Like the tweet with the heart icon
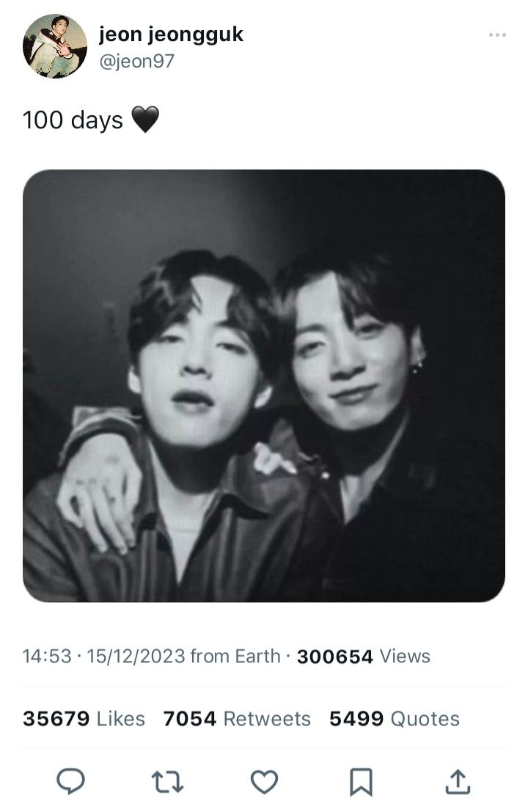528x812 pixels. coord(264,781)
